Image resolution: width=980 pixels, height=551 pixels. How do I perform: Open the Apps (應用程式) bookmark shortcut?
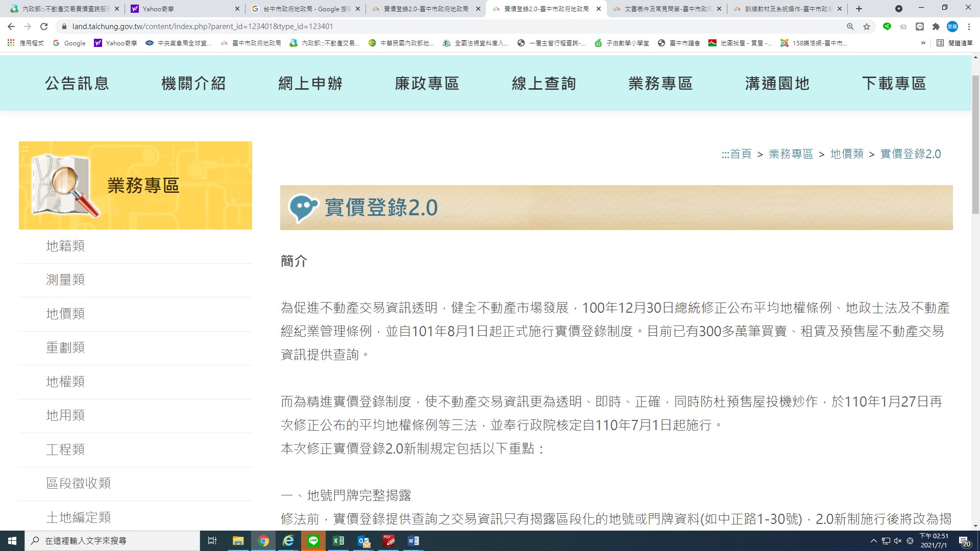point(26,43)
